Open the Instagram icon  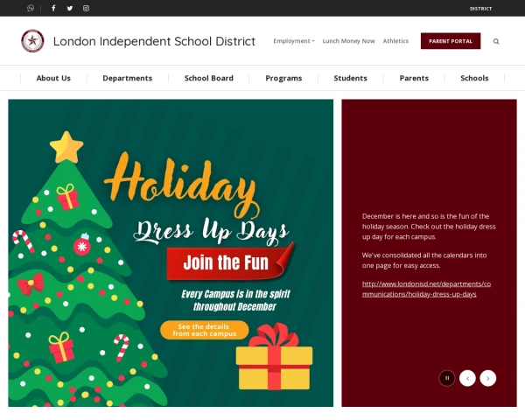[86, 8]
